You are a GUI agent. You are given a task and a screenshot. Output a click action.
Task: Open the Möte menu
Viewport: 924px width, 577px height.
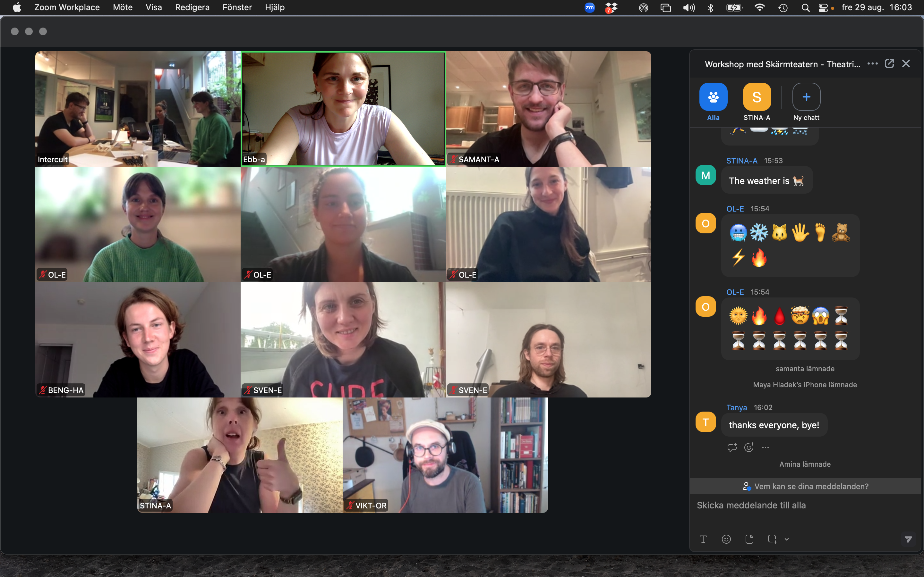tap(123, 7)
